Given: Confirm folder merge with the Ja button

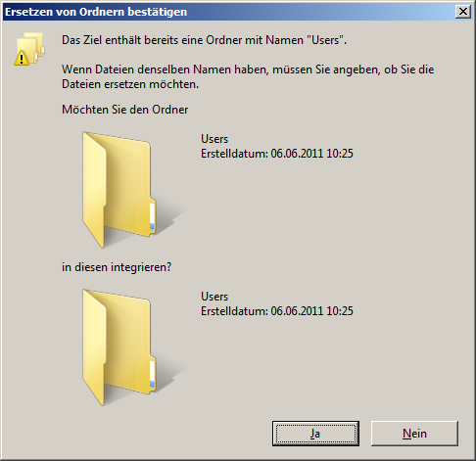Looking at the screenshot, I should tap(315, 434).
